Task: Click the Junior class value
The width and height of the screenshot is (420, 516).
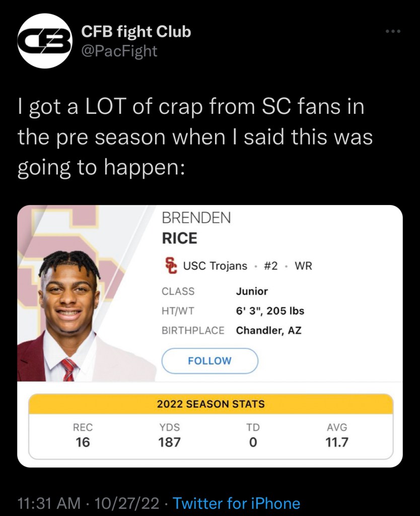Action: click(x=252, y=291)
